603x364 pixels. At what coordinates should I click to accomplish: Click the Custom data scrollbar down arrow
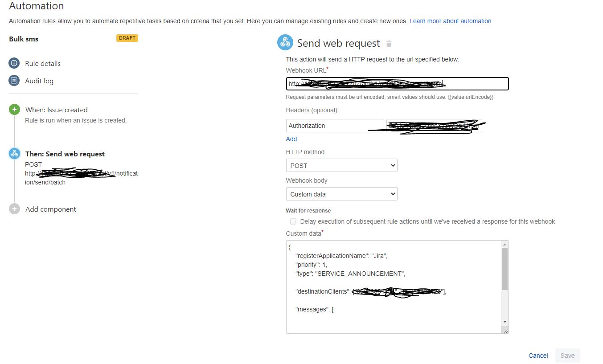[x=505, y=321]
